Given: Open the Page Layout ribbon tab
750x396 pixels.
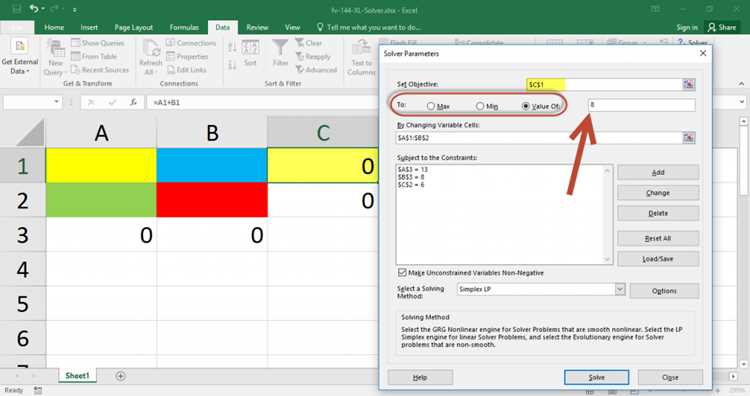Looking at the screenshot, I should [133, 27].
